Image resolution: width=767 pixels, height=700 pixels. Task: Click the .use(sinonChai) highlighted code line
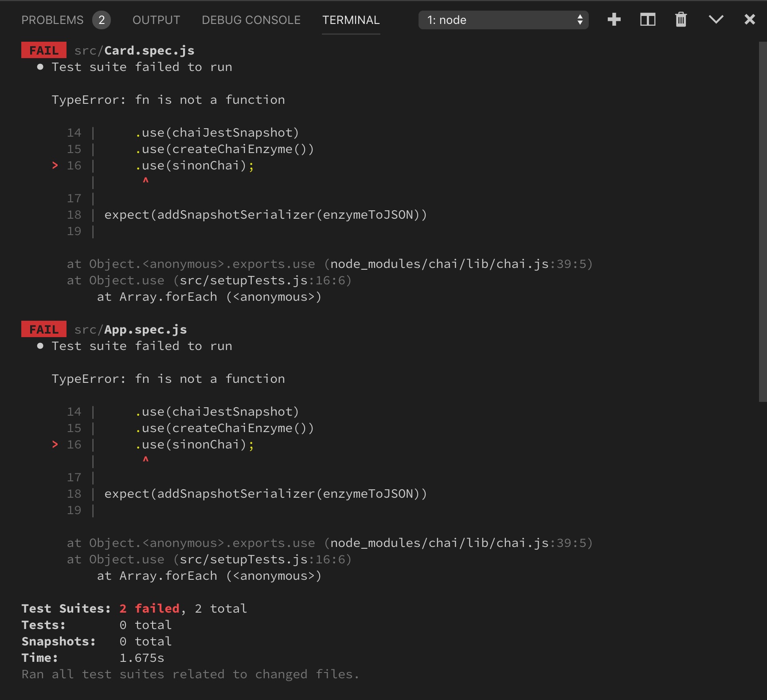pyautogui.click(x=194, y=166)
